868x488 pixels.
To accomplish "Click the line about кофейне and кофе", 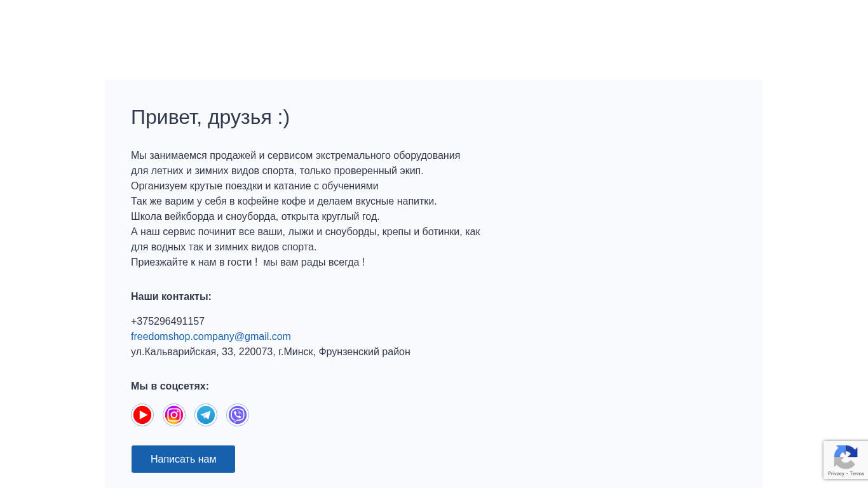I will [283, 201].
